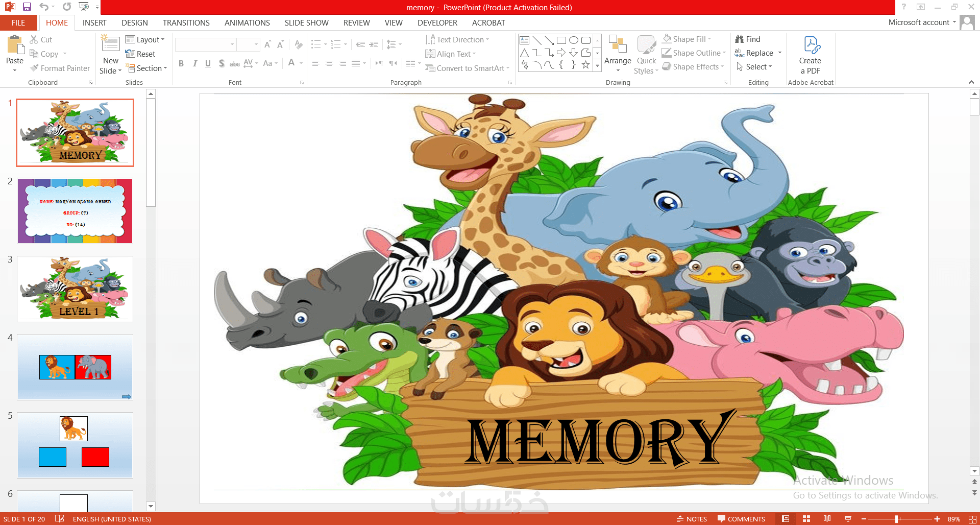
Task: Justify paragraph text
Action: pyautogui.click(x=356, y=63)
